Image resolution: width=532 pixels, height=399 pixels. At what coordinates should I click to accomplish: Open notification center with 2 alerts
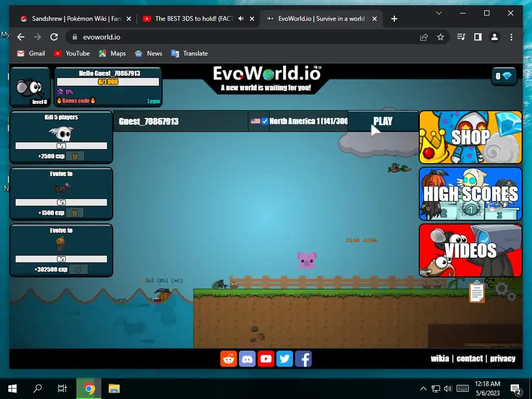click(x=515, y=389)
